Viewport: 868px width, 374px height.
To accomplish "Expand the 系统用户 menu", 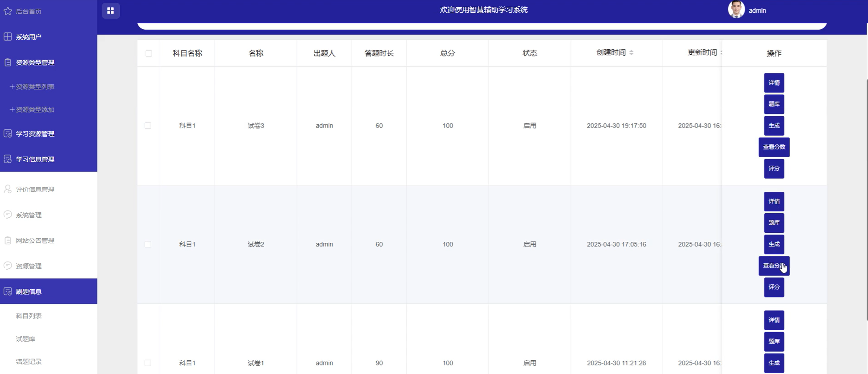I will [48, 36].
